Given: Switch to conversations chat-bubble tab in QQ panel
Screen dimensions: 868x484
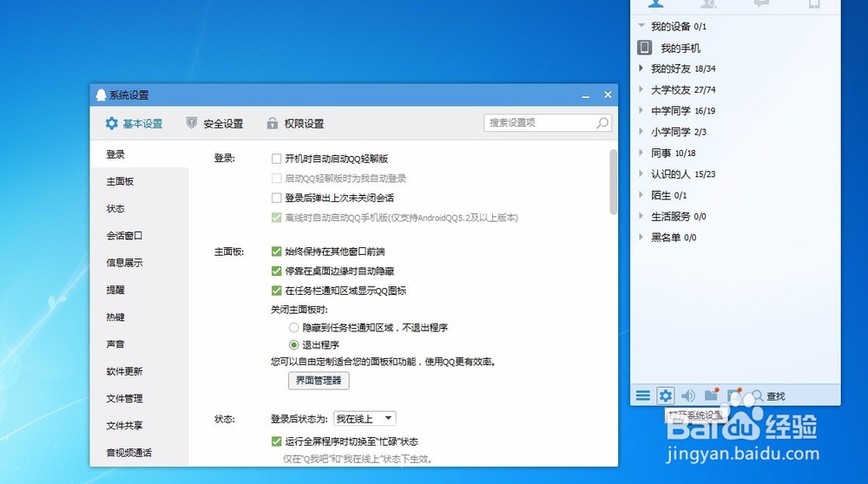Looking at the screenshot, I should (x=761, y=3).
